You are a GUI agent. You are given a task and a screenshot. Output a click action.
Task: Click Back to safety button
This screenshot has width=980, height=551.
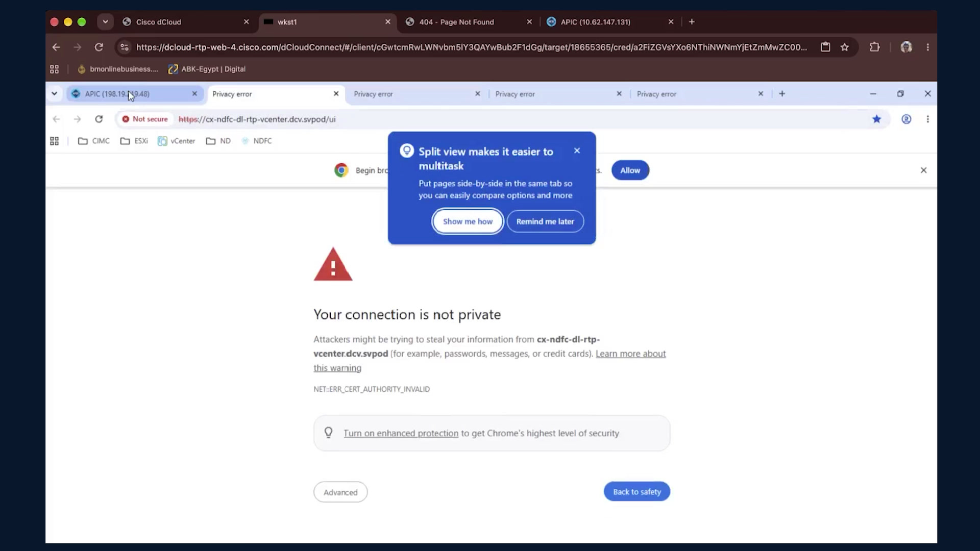click(x=636, y=491)
